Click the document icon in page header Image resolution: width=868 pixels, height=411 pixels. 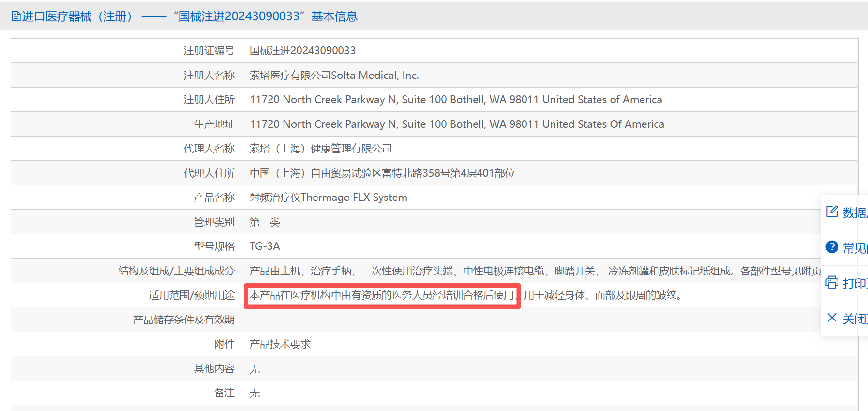pos(16,16)
